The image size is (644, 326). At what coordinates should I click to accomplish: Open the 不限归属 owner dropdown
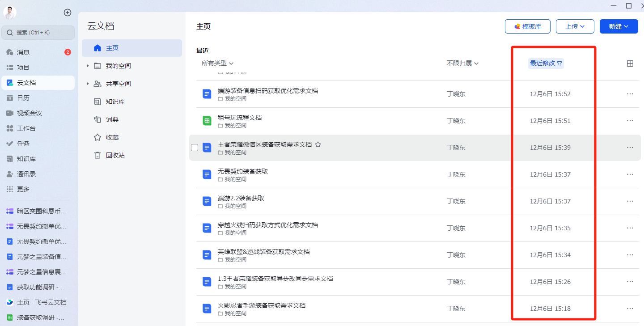click(x=462, y=64)
